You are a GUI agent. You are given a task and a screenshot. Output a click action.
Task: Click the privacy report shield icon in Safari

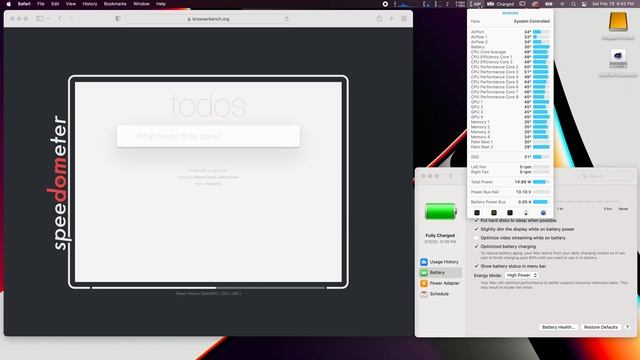(x=118, y=19)
